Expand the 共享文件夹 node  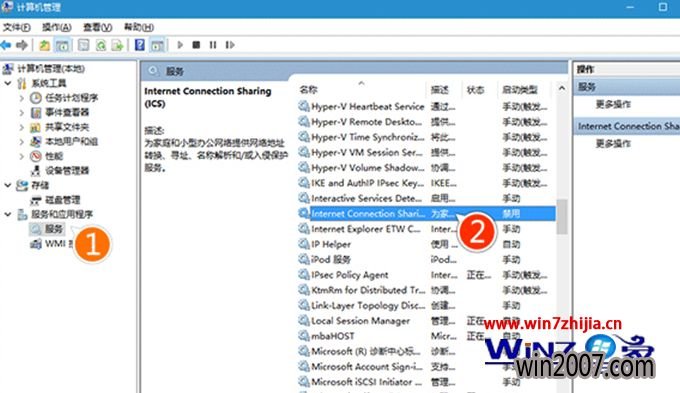[22, 127]
